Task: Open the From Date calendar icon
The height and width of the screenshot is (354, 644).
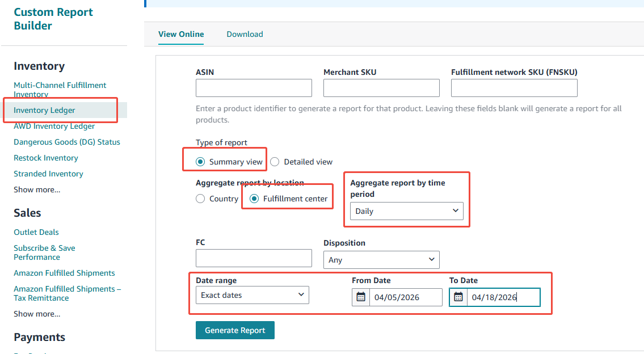Action: [361, 297]
